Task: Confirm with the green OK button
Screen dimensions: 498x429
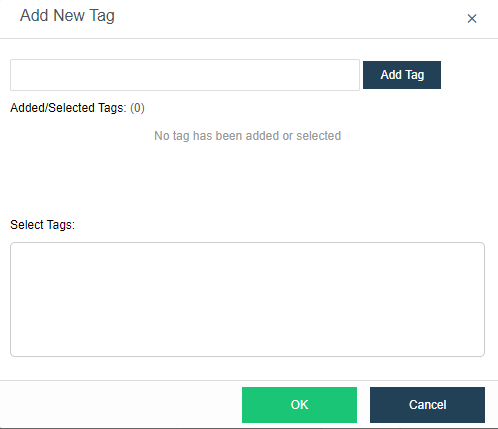Action: coord(299,405)
